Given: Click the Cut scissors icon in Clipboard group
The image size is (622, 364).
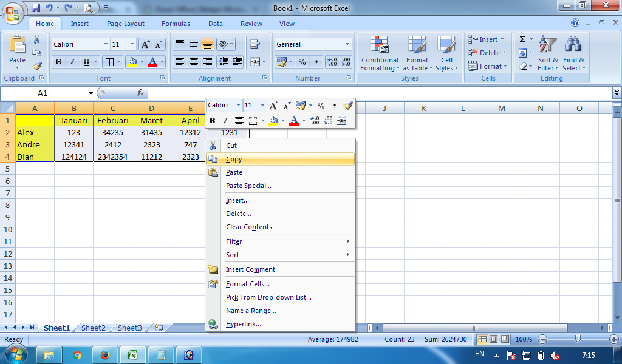Looking at the screenshot, I should point(37,39).
